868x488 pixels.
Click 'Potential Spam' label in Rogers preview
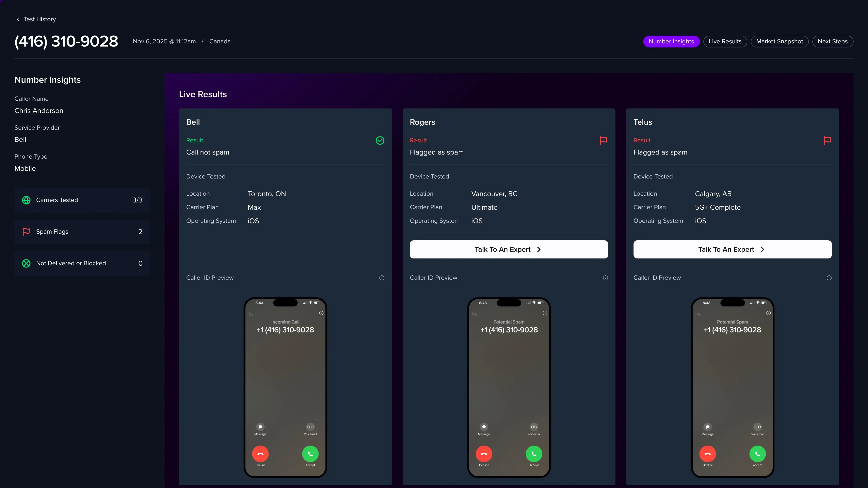click(x=509, y=322)
